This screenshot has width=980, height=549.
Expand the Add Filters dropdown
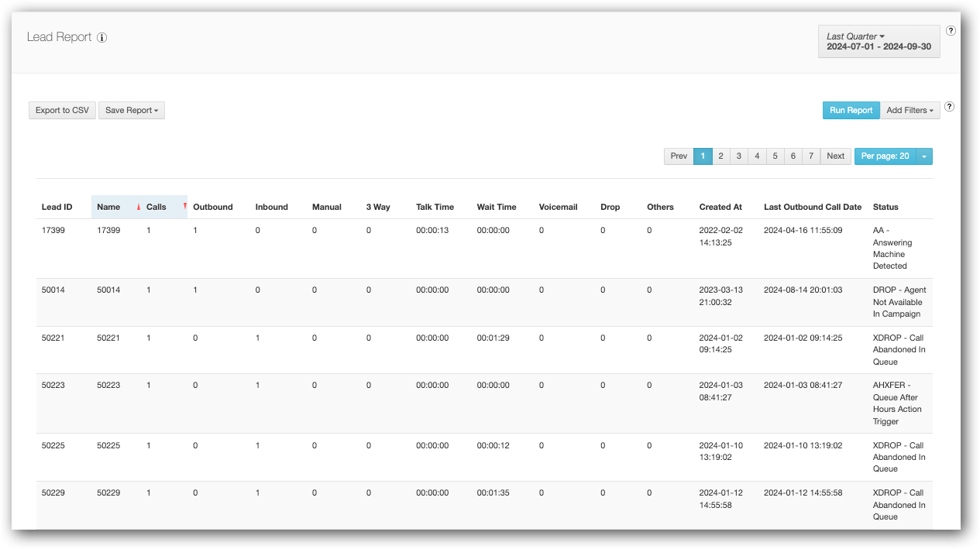[x=910, y=110]
